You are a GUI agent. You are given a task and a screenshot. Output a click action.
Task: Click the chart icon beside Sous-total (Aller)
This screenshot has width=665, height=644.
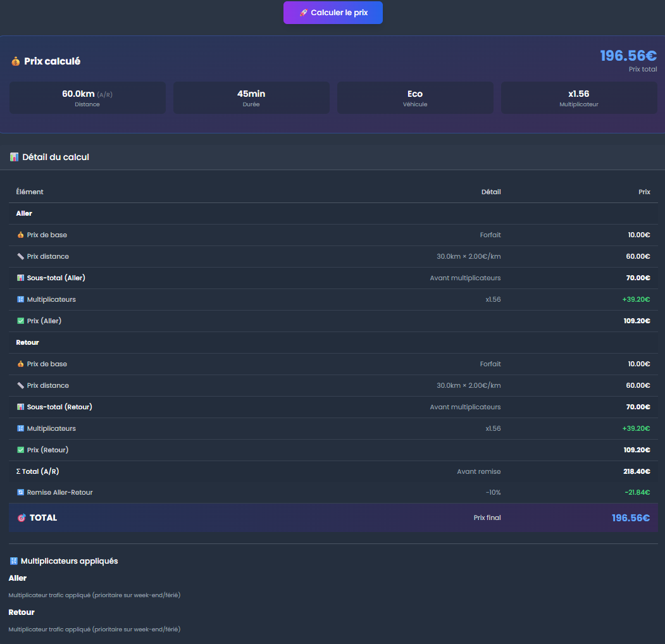[x=20, y=278]
